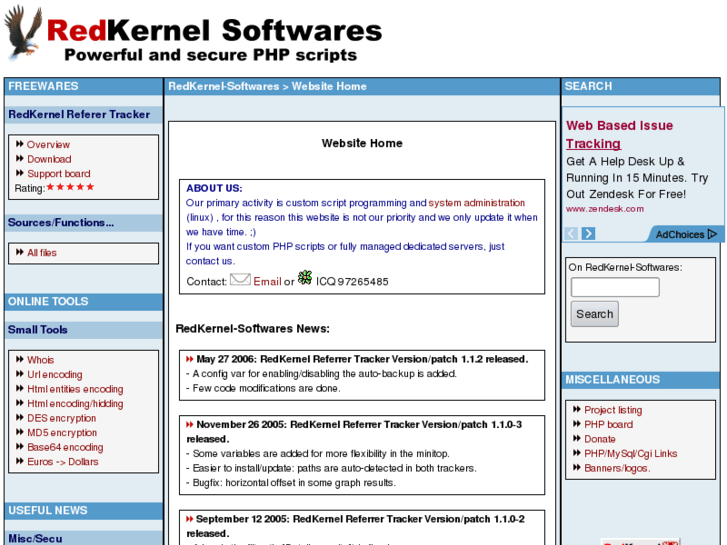Open the Banners/logos link
The image size is (727, 545).
pos(617,468)
